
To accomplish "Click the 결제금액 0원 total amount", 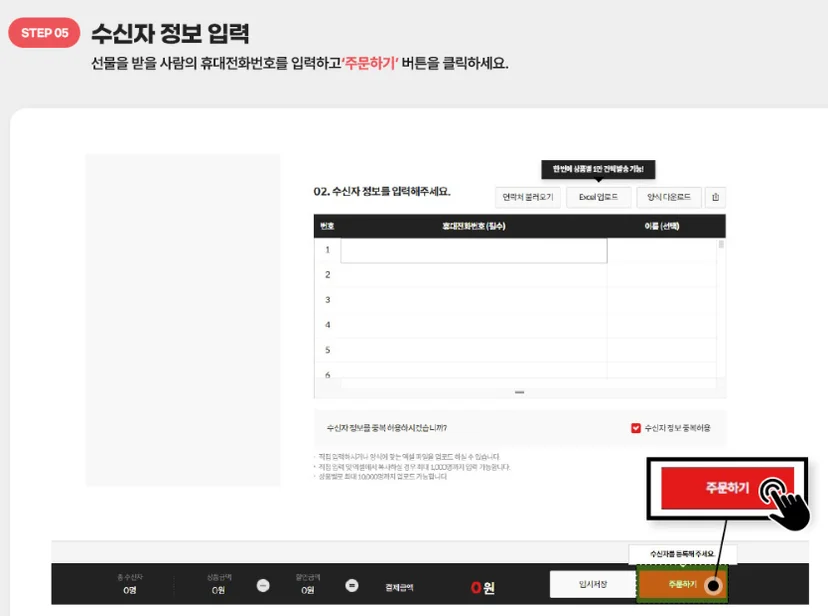I will coord(483,587).
